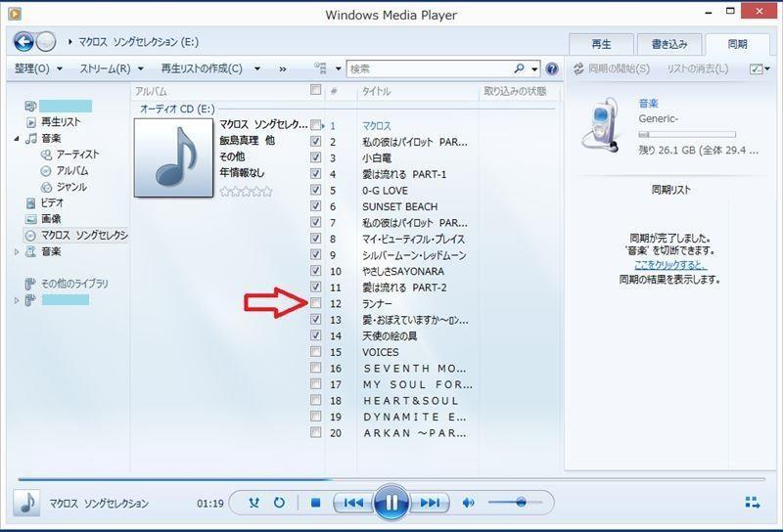Click the Forward navigation arrow
783x532 pixels.
(x=46, y=42)
